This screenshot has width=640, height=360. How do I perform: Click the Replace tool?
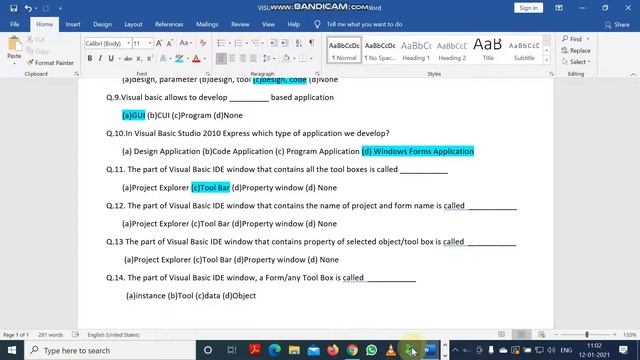[x=576, y=51]
